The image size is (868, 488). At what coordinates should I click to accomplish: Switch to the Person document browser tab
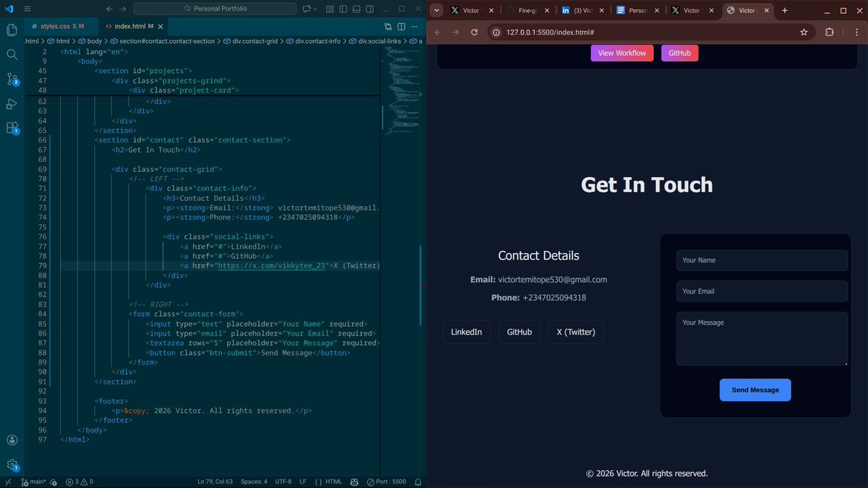click(x=638, y=11)
